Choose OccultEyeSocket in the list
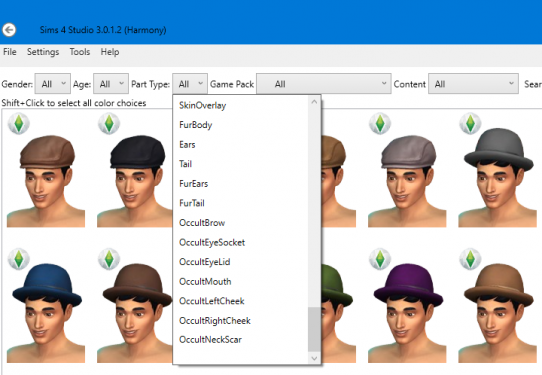This screenshot has width=542, height=375. (240, 242)
